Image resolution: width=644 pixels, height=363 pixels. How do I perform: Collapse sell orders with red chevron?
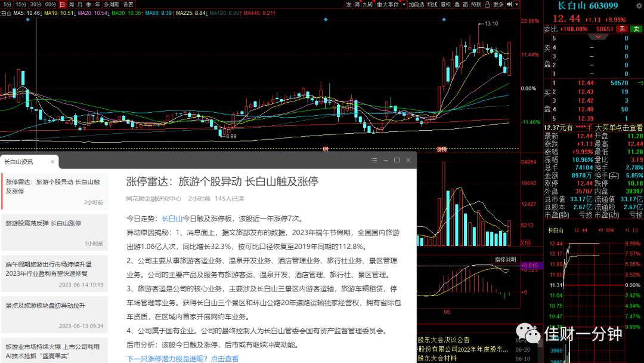click(x=598, y=37)
